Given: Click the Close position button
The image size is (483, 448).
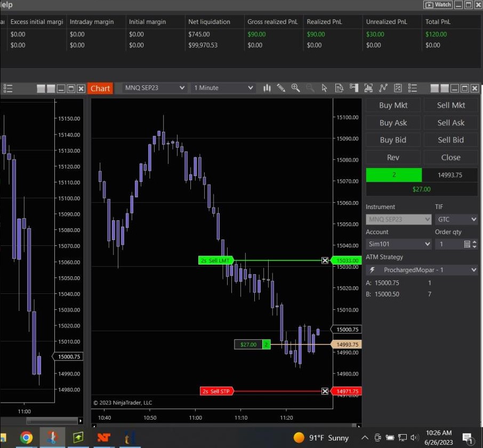Looking at the screenshot, I should pyautogui.click(x=451, y=157).
